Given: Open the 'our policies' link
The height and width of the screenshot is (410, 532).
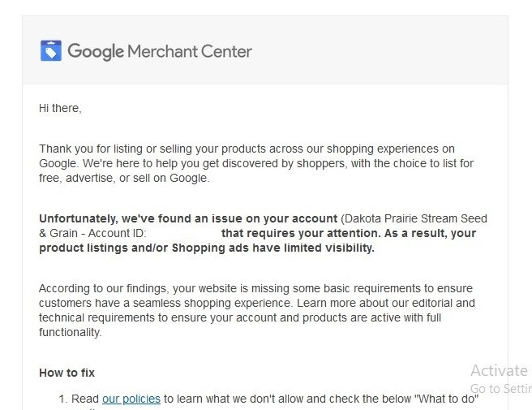Looking at the screenshot, I should (131, 399).
